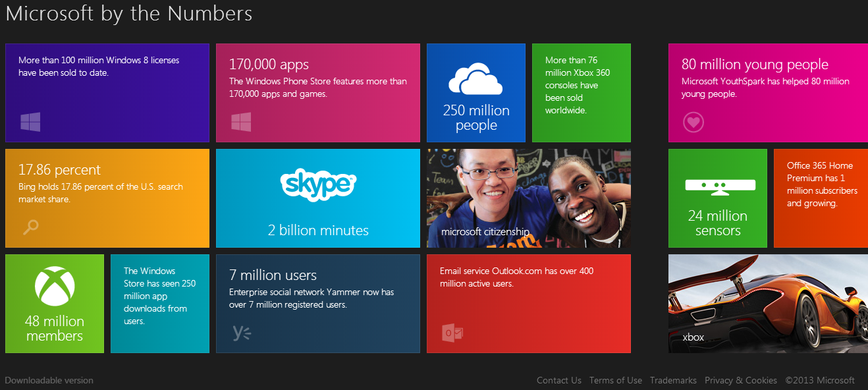Open Privacy & Cookies link
Viewport: 868px width, 390px height.
point(741,380)
